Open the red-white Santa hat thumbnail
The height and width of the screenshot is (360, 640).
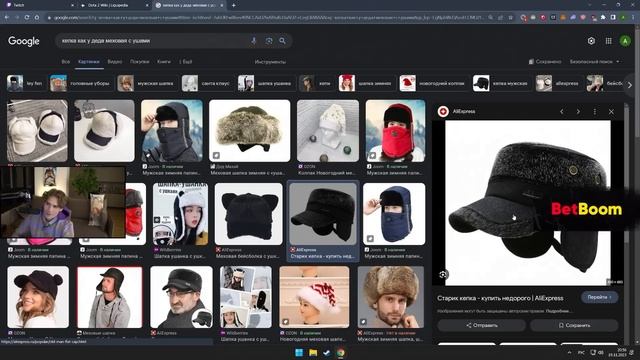click(x=314, y=297)
